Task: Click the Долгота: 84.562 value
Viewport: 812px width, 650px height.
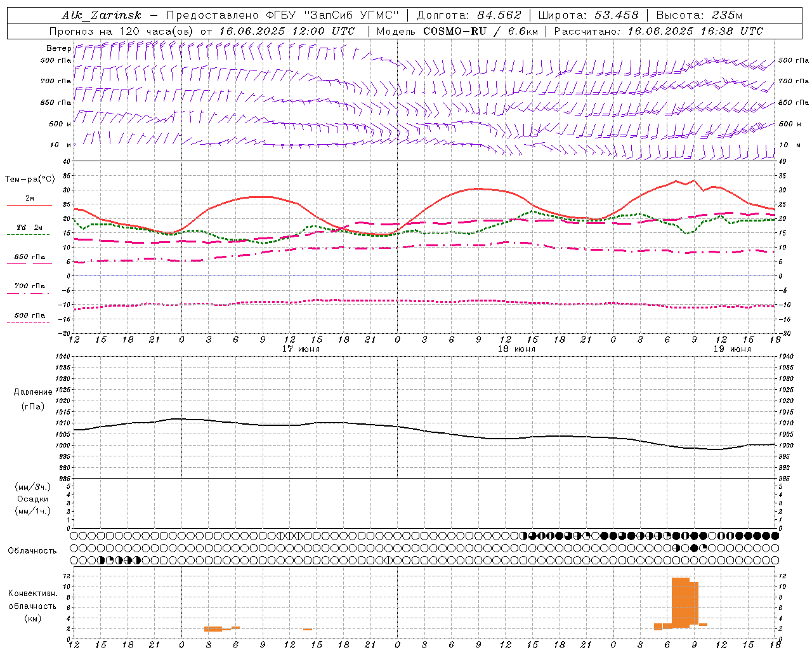Action: click(x=469, y=15)
